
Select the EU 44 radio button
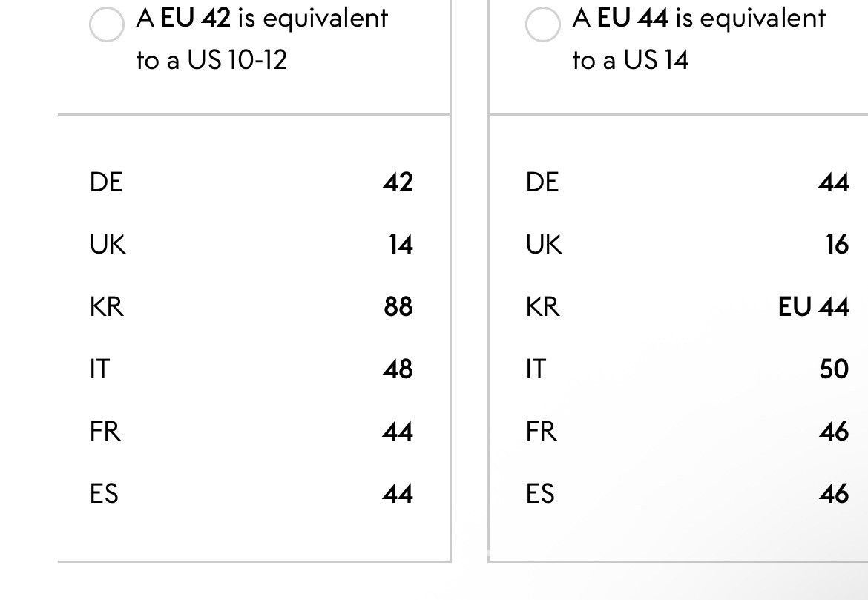click(x=542, y=25)
